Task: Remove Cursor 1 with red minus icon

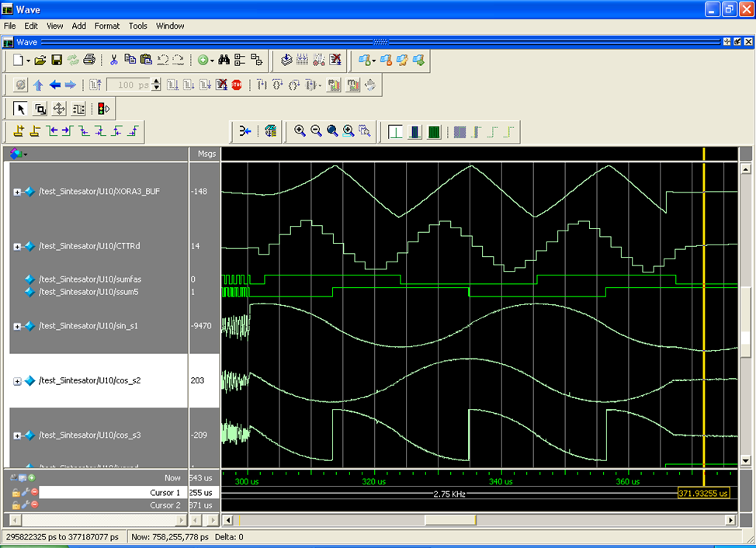Action: click(x=34, y=493)
